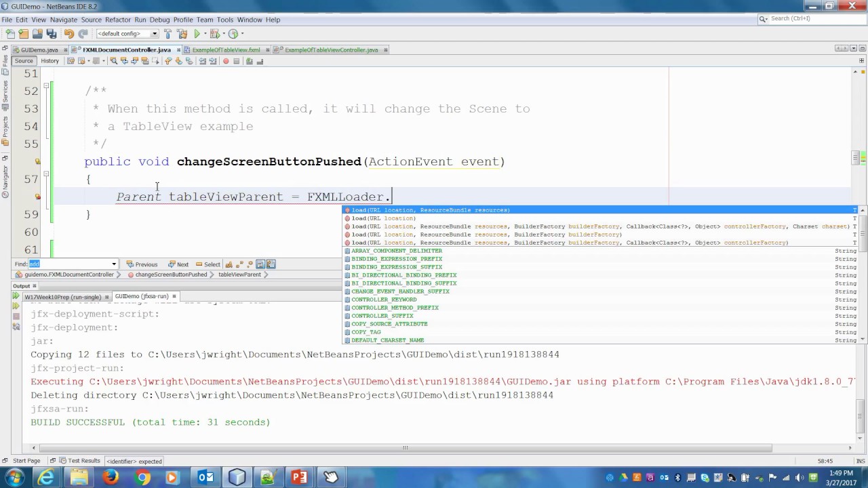Switch to GUIDemo.java tab
Viewport: 868px width, 488px height.
click(39, 50)
